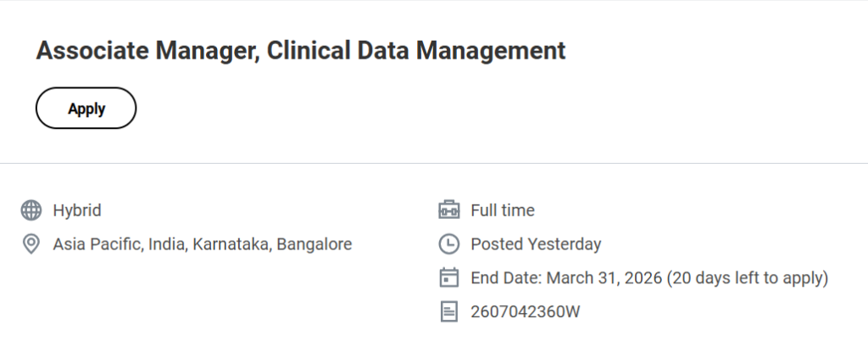Image resolution: width=868 pixels, height=341 pixels.
Task: Click the document job-ID icon
Action: pyautogui.click(x=448, y=312)
